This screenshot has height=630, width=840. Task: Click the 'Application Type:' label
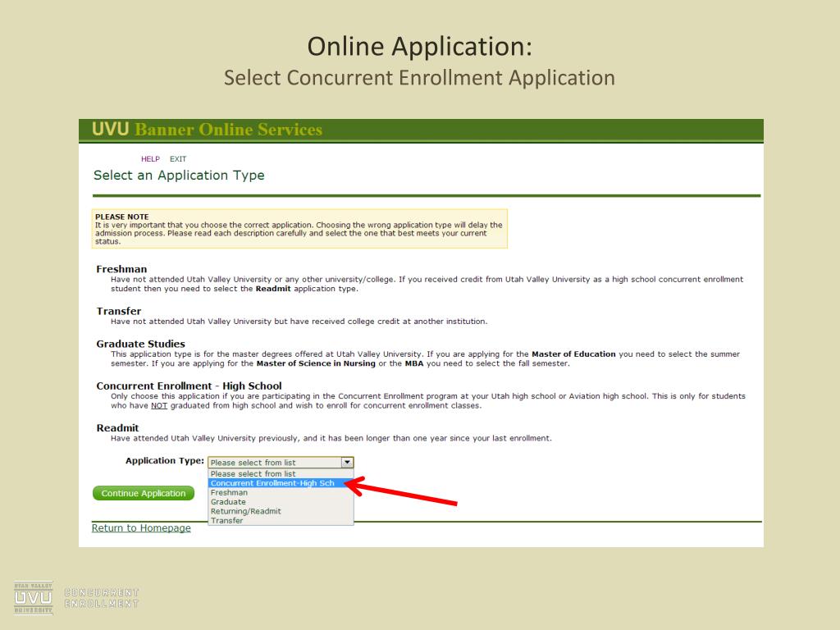tap(165, 461)
